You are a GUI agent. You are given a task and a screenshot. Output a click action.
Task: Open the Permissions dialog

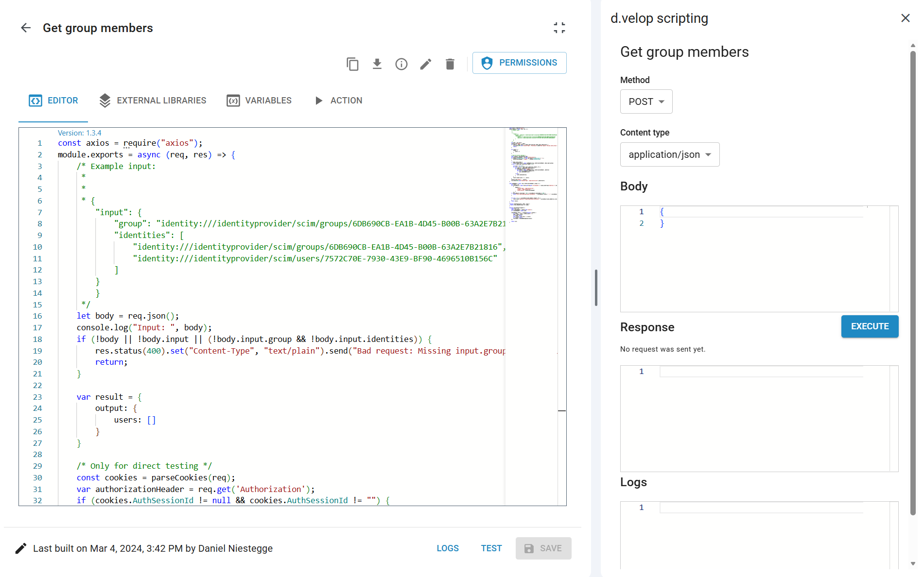[x=519, y=63]
